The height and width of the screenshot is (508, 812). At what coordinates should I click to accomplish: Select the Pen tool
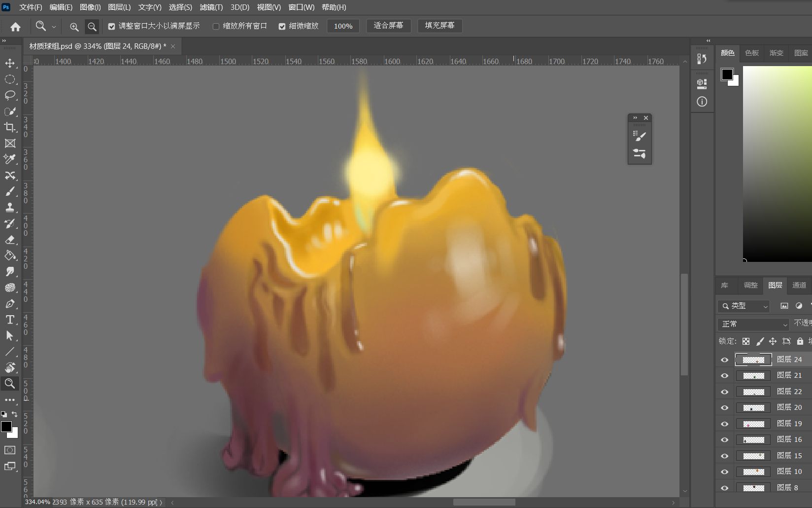tap(10, 304)
